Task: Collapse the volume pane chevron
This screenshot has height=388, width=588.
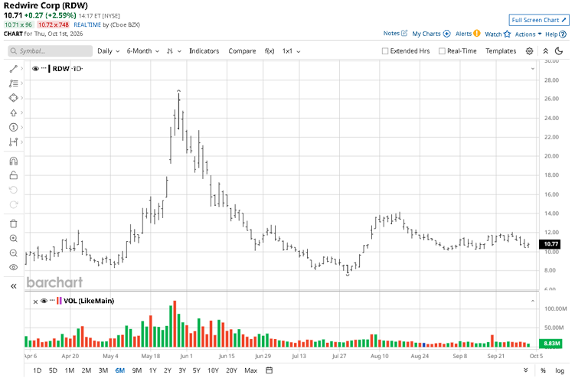Action: pos(533,301)
